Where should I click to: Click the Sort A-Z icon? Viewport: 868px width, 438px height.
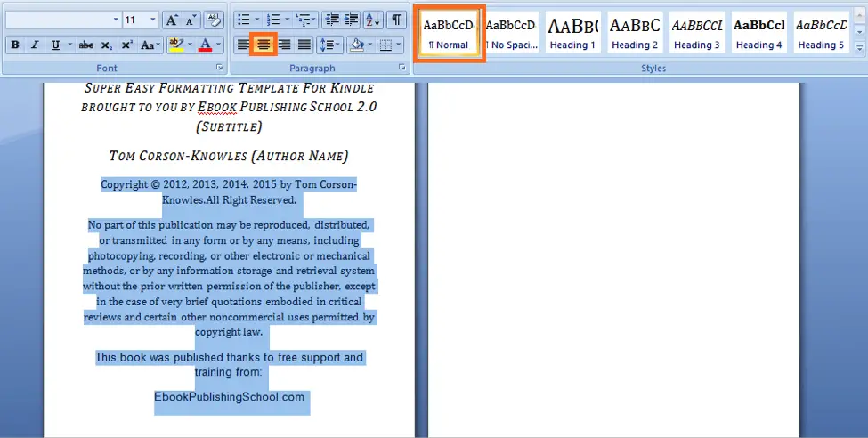pyautogui.click(x=374, y=20)
